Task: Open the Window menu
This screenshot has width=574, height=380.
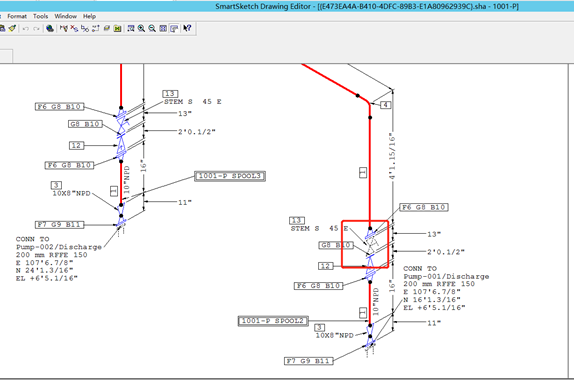Action: [x=66, y=16]
